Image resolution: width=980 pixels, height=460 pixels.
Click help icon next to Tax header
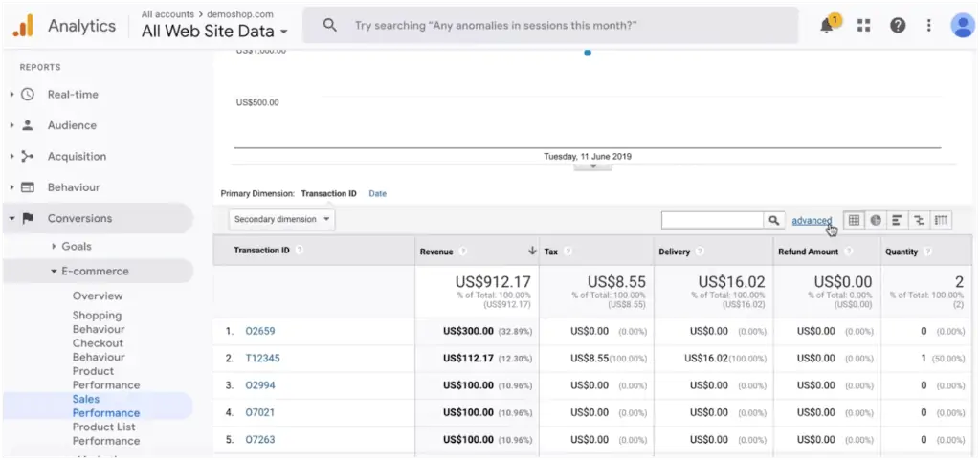568,252
